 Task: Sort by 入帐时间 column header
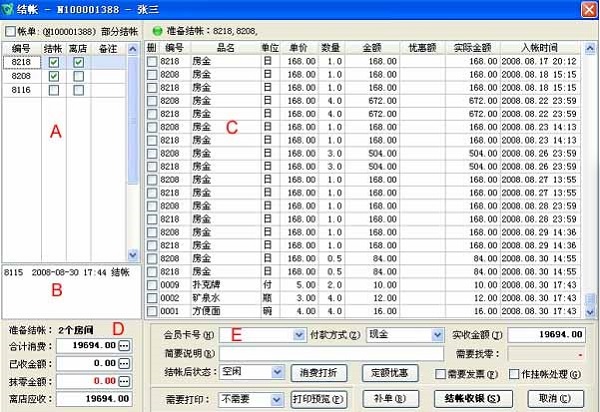[x=540, y=48]
